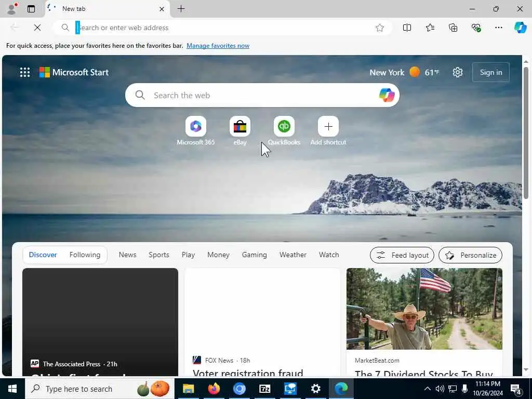Open Settings and more menu
This screenshot has height=399, width=532.
tap(498, 28)
